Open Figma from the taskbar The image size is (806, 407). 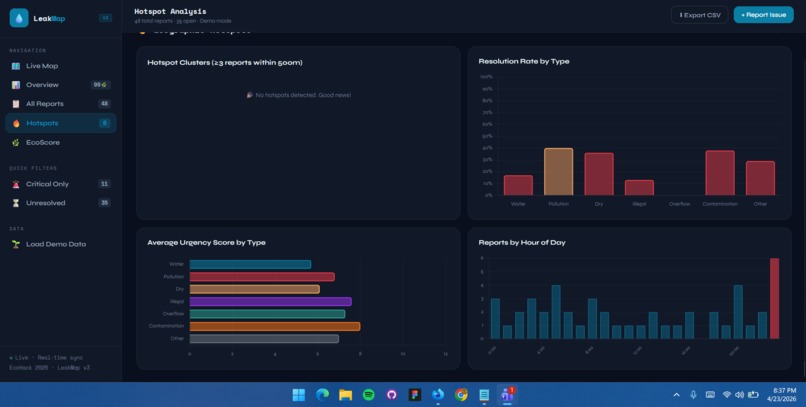[415, 395]
